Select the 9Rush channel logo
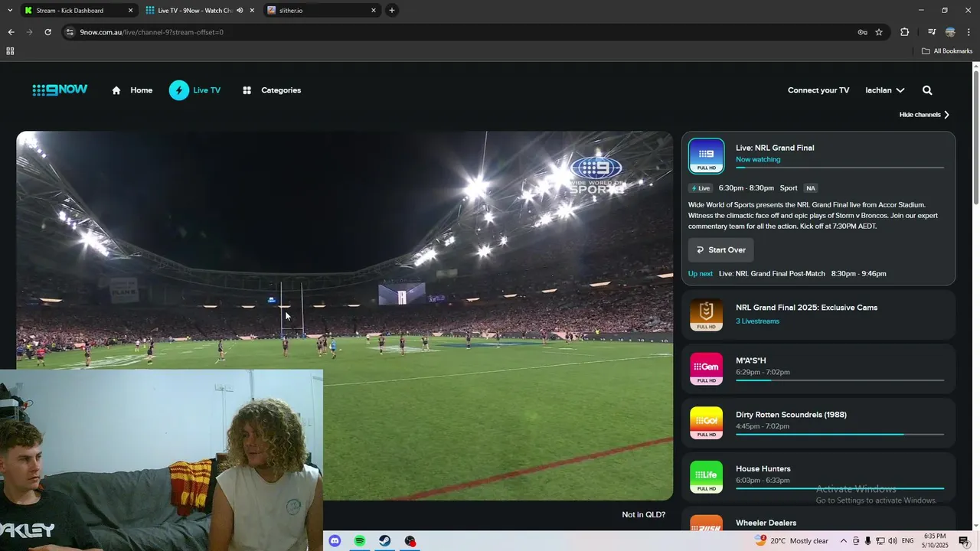 706,524
